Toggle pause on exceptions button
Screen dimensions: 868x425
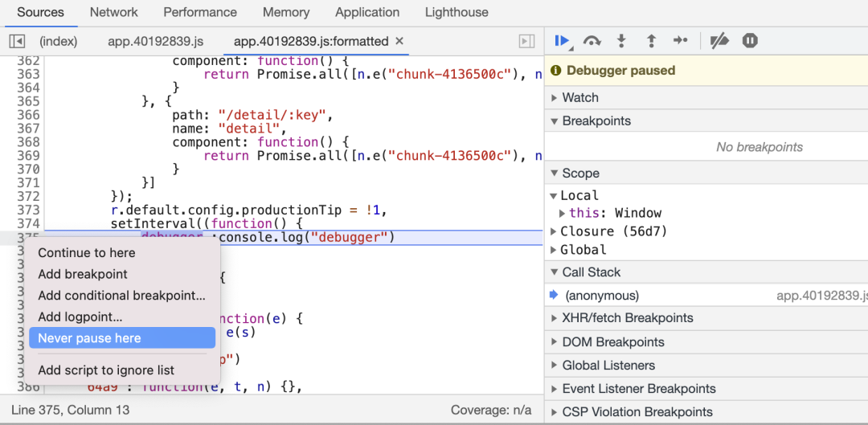click(750, 41)
